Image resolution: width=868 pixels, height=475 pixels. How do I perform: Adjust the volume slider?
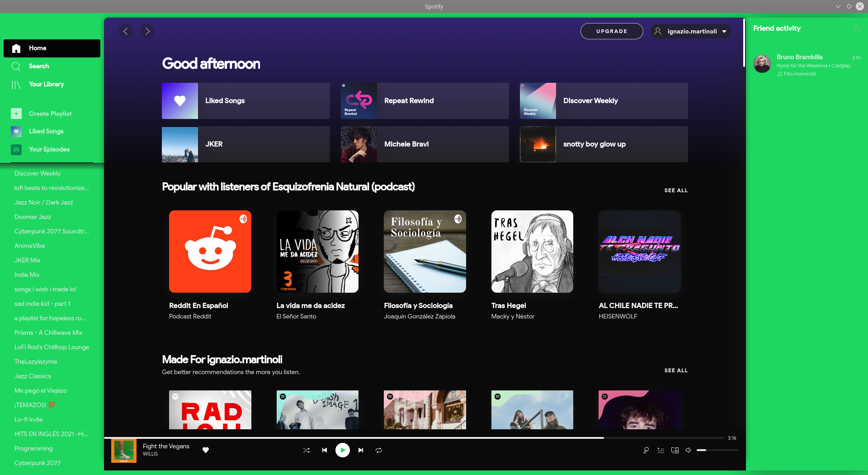point(717,450)
